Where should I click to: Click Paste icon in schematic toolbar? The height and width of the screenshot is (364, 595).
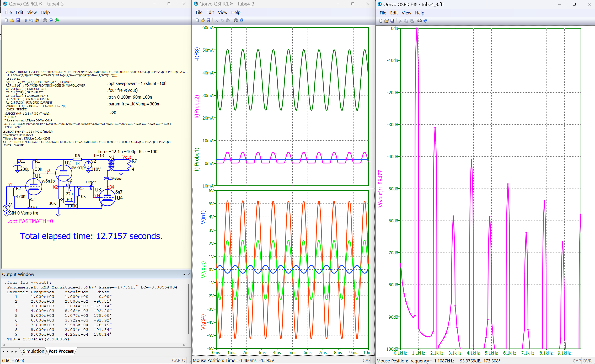tap(37, 20)
